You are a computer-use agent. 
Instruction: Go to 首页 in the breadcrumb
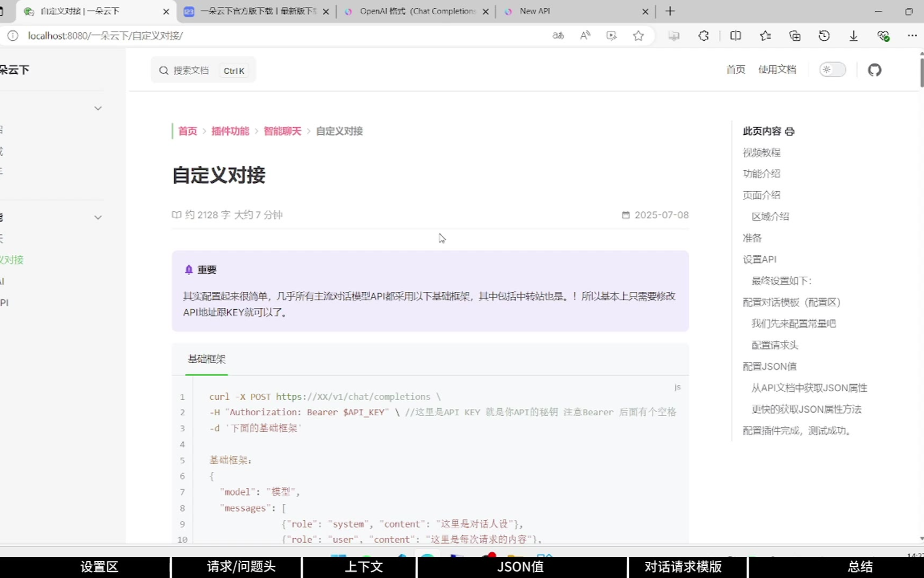click(x=188, y=131)
